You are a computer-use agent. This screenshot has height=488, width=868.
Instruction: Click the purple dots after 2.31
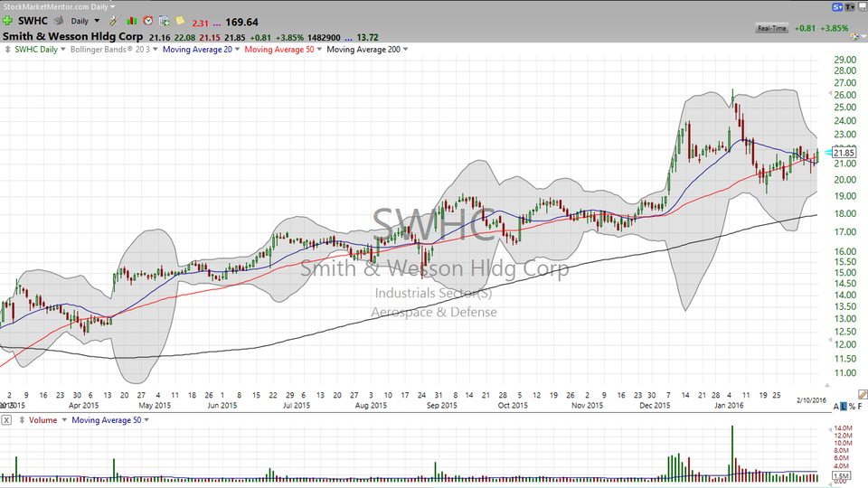(x=216, y=24)
